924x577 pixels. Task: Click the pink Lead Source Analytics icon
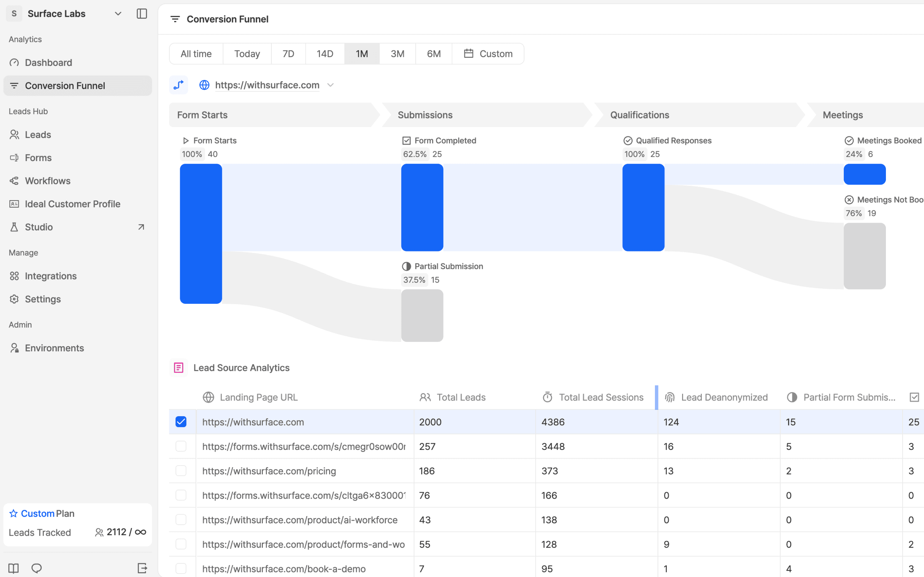[179, 367]
